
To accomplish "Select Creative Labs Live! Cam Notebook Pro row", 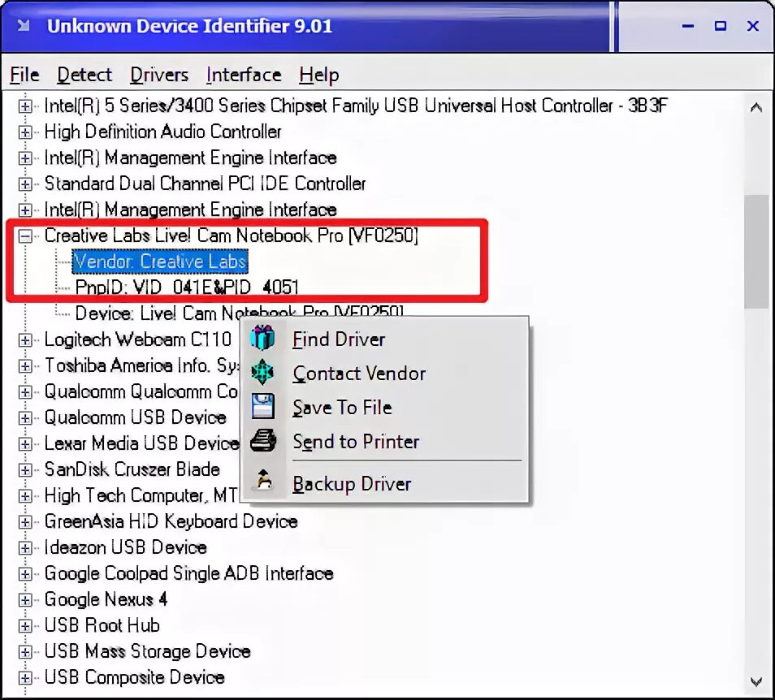I will (x=232, y=235).
